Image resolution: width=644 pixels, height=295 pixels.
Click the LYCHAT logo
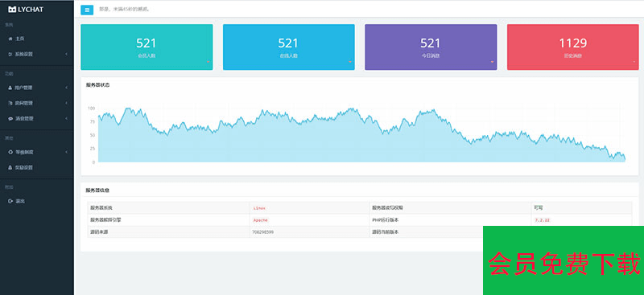26,10
